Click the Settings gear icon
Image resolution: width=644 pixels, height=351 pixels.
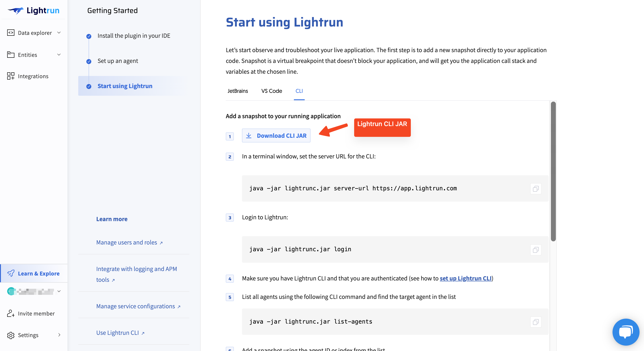(x=11, y=335)
